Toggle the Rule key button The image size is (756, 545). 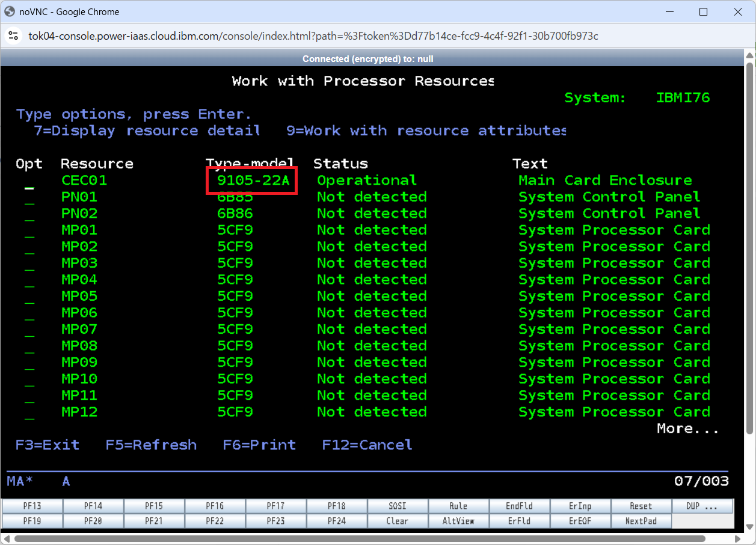click(x=458, y=506)
